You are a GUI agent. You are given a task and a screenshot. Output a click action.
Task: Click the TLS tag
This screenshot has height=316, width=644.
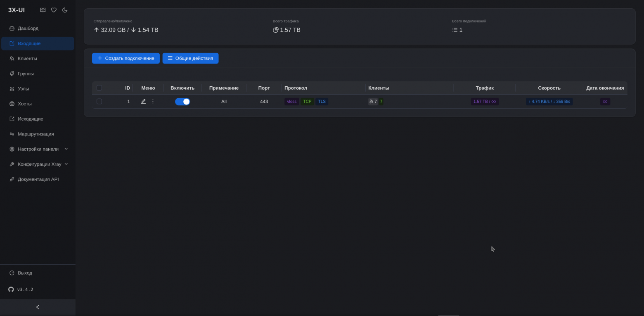point(322,102)
